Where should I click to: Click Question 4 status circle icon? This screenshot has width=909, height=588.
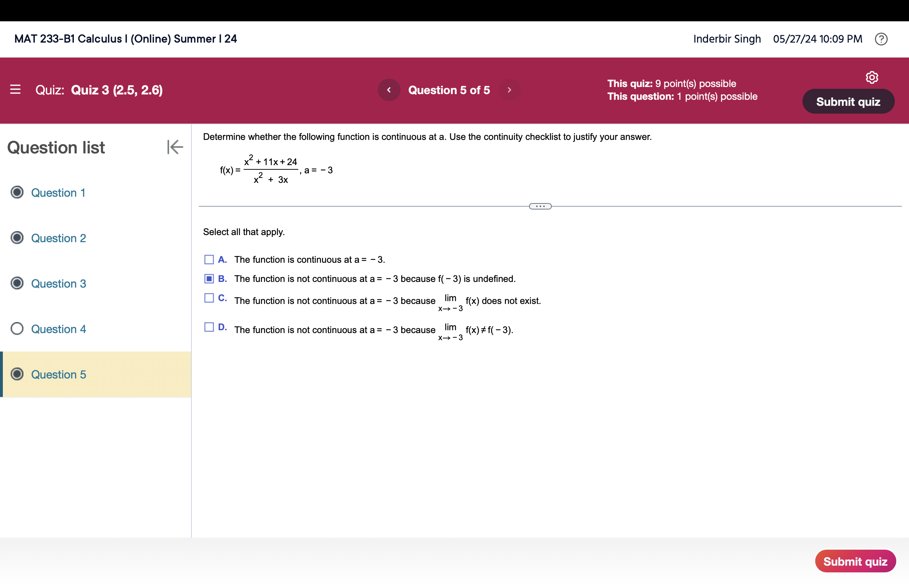[17, 329]
